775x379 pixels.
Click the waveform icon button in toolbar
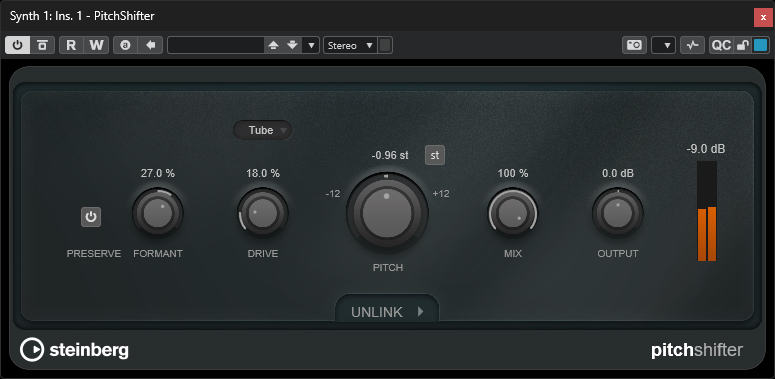(x=692, y=45)
